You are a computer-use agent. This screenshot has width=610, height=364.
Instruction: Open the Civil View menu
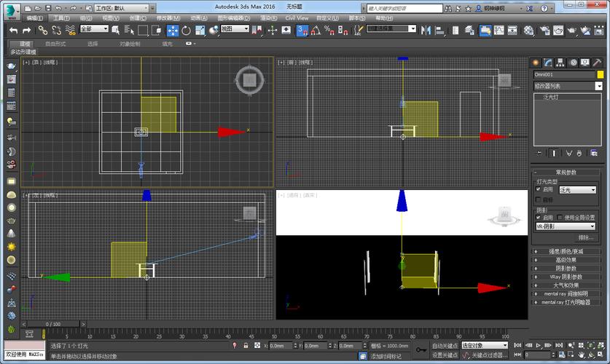coord(296,17)
